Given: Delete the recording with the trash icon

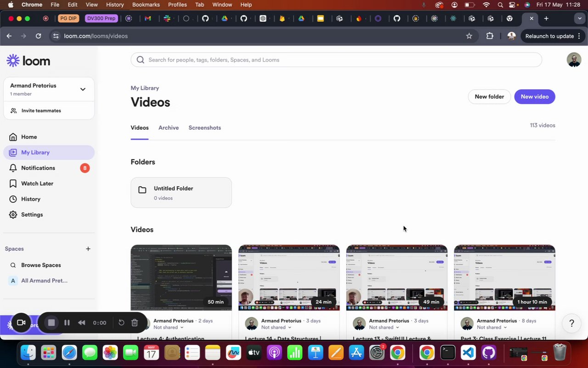Looking at the screenshot, I should pyautogui.click(x=135, y=323).
